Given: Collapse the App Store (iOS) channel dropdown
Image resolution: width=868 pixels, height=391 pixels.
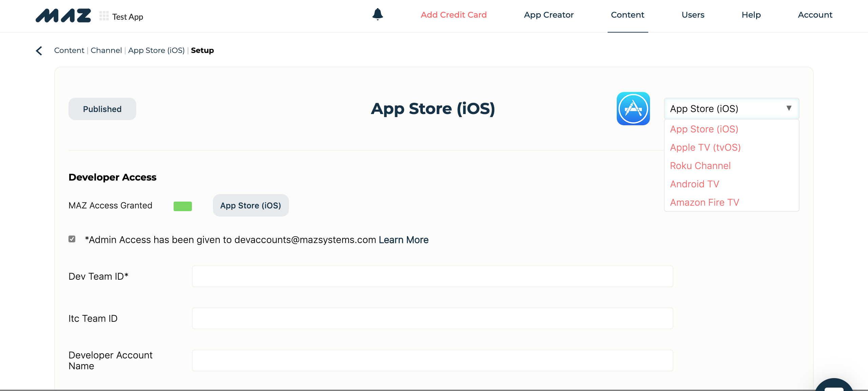Looking at the screenshot, I should coord(731,109).
